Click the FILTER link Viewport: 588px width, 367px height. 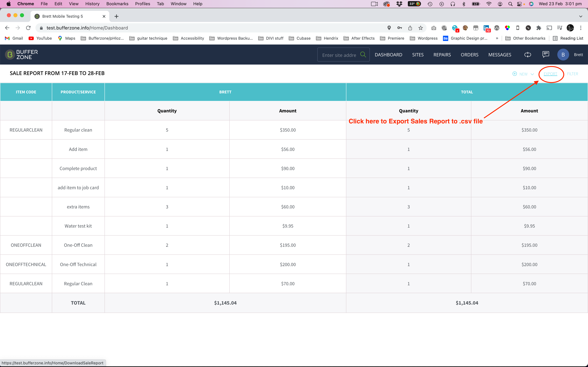click(x=572, y=74)
